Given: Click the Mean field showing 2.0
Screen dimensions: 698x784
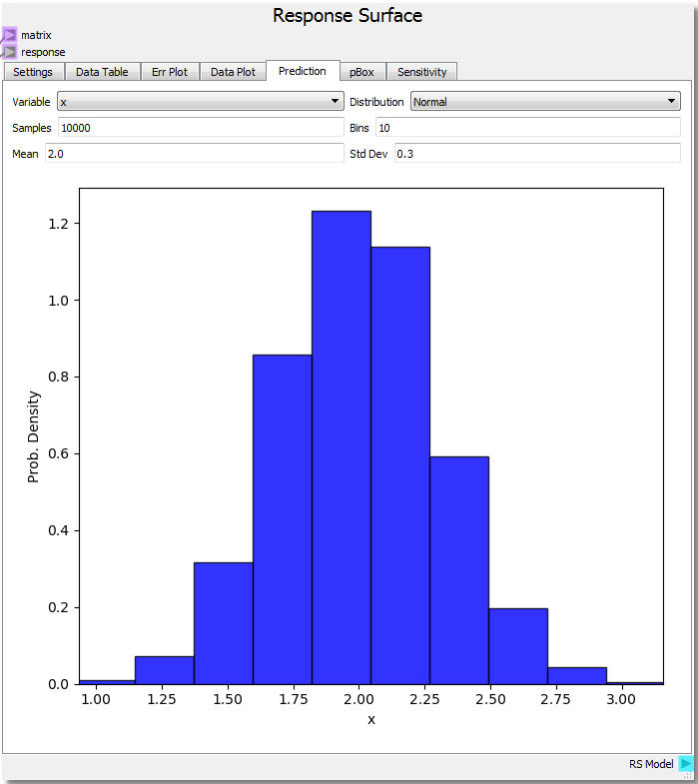Looking at the screenshot, I should pos(194,154).
